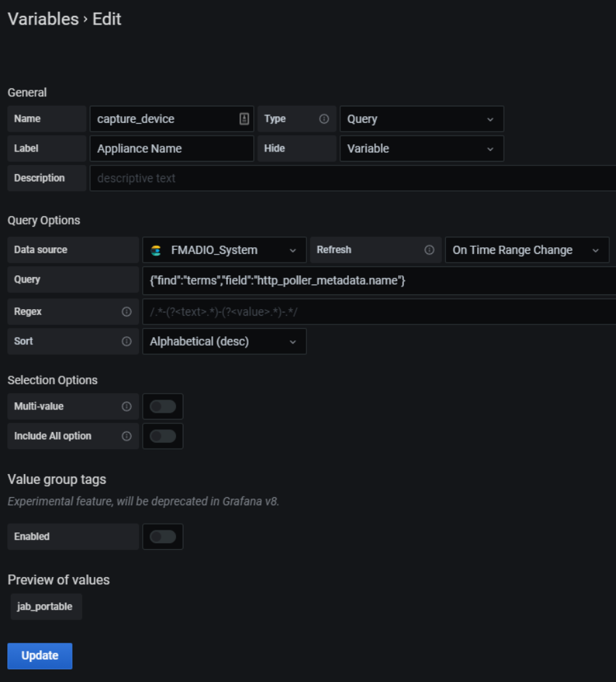
Task: Click the Type field info icon
Action: click(324, 119)
